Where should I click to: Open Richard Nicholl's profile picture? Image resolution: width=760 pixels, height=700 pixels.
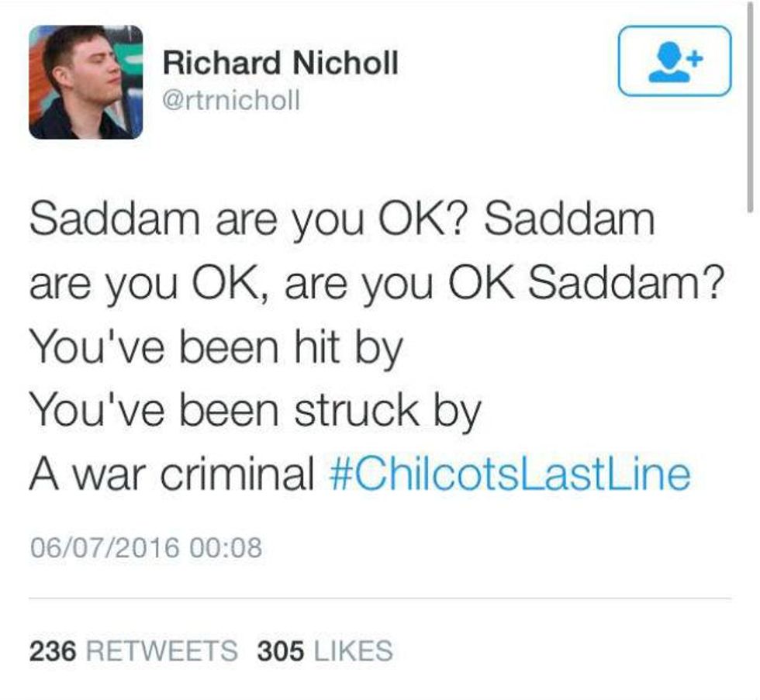click(86, 82)
